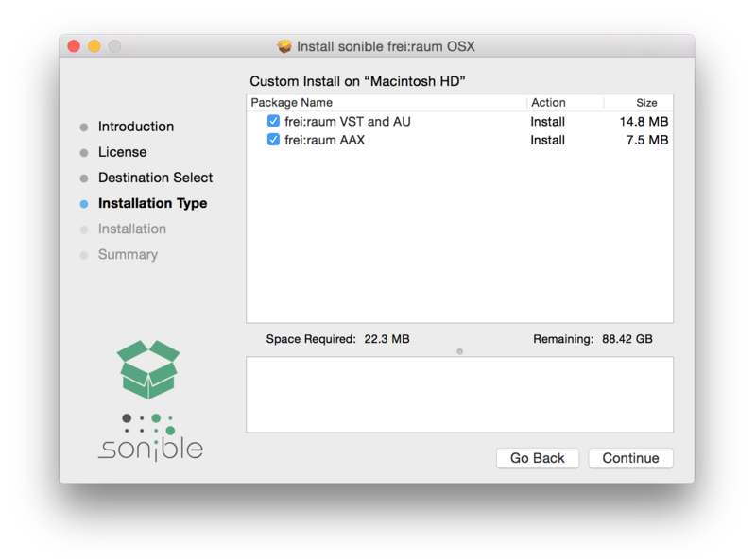Click the Install action for frei:raum AAX
Screen dimensions: 756x560
(548, 140)
